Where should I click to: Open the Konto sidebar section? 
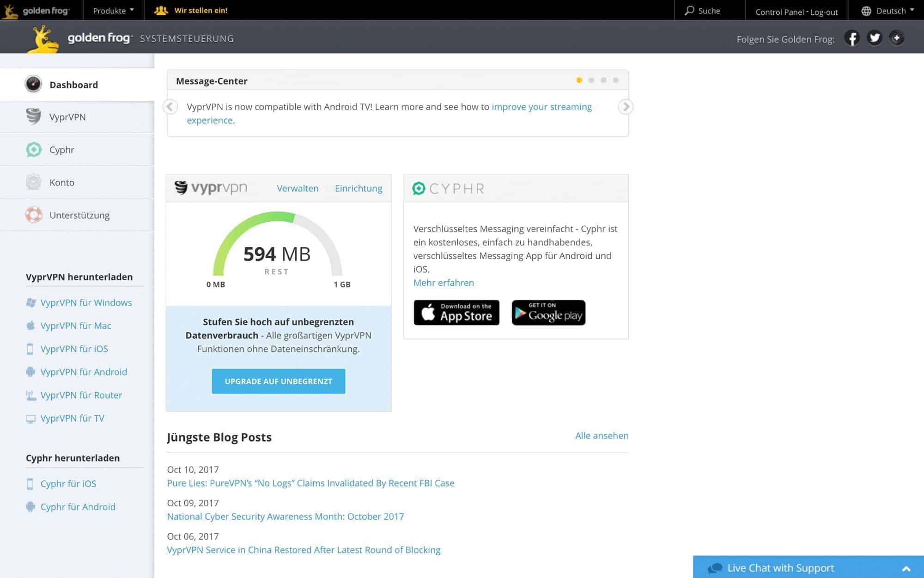coord(77,182)
